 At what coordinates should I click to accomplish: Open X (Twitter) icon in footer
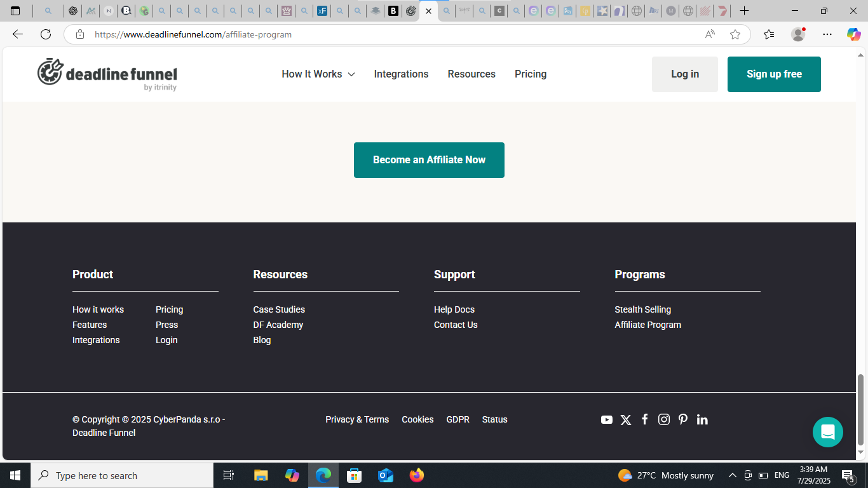pyautogui.click(x=626, y=420)
